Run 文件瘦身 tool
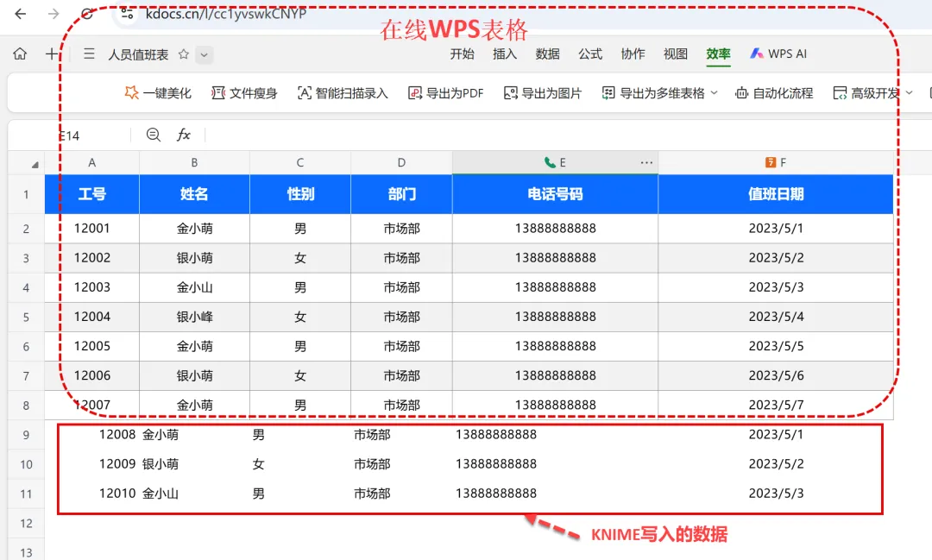 point(244,92)
